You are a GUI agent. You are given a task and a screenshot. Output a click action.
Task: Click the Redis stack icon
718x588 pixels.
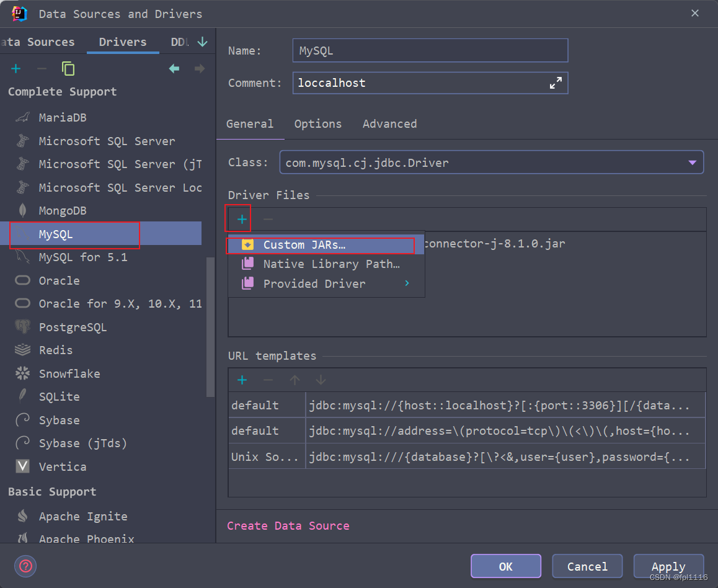click(22, 350)
